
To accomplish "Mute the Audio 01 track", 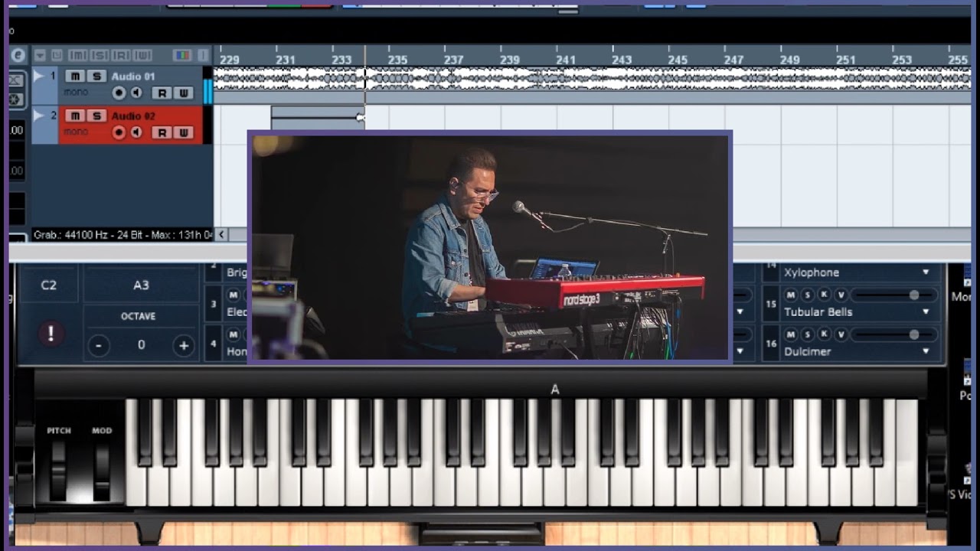I will [x=74, y=76].
